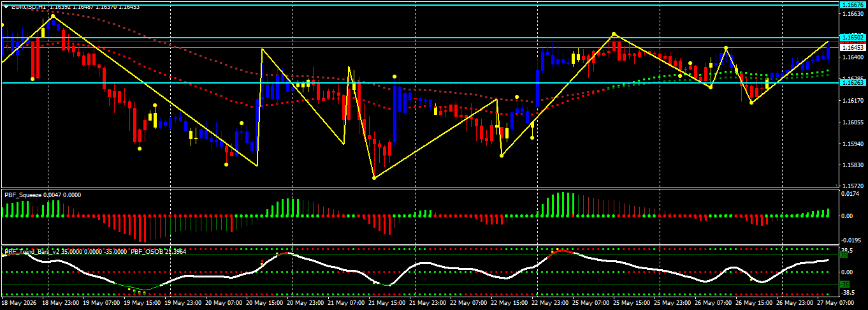Select the cyan 1.16676 price level label

(853, 4)
